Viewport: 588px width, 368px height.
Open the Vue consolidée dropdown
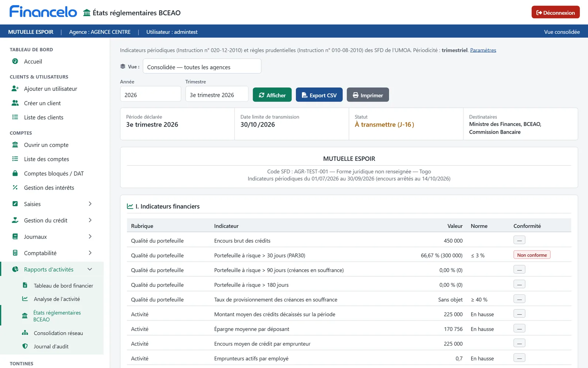pos(202,66)
